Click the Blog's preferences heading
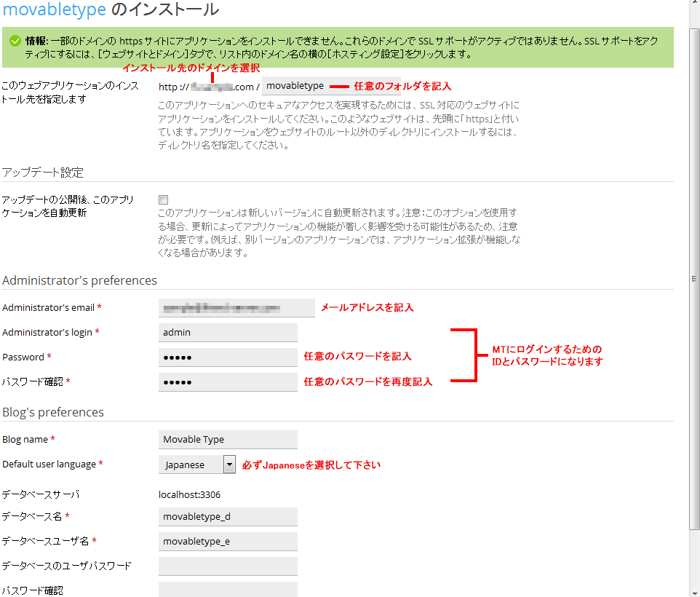 (x=53, y=412)
